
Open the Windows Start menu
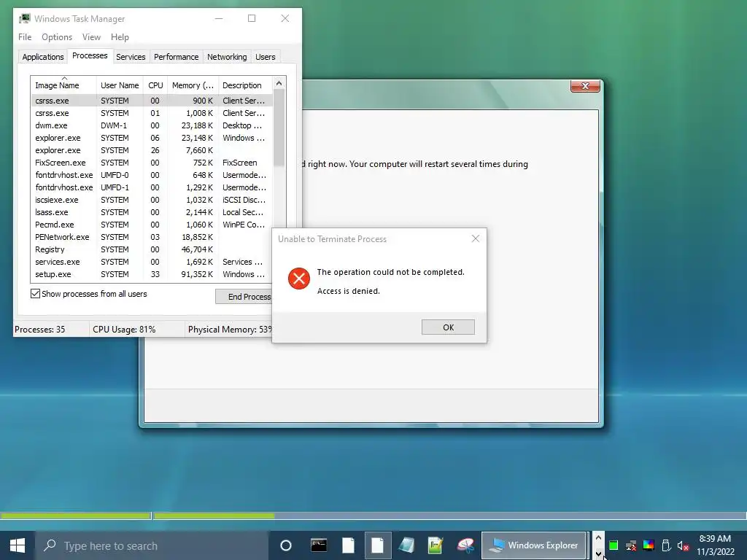18,545
